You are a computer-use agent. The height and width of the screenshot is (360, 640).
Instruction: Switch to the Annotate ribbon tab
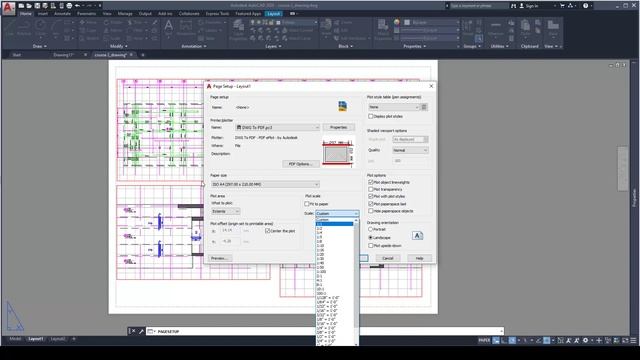[62, 13]
